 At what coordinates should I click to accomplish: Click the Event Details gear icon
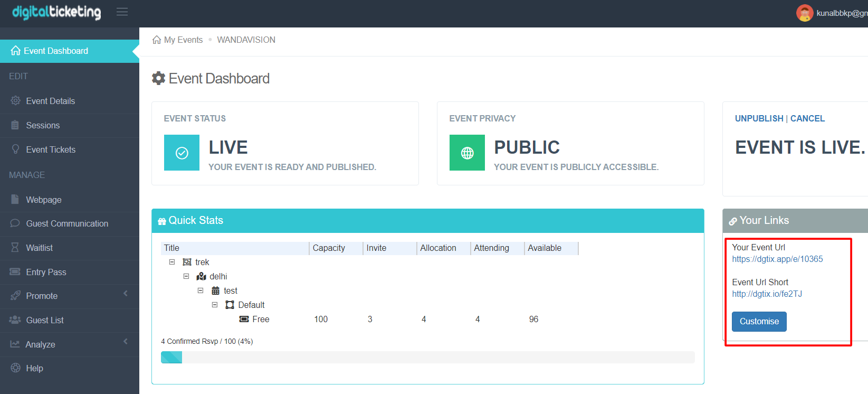(x=15, y=100)
